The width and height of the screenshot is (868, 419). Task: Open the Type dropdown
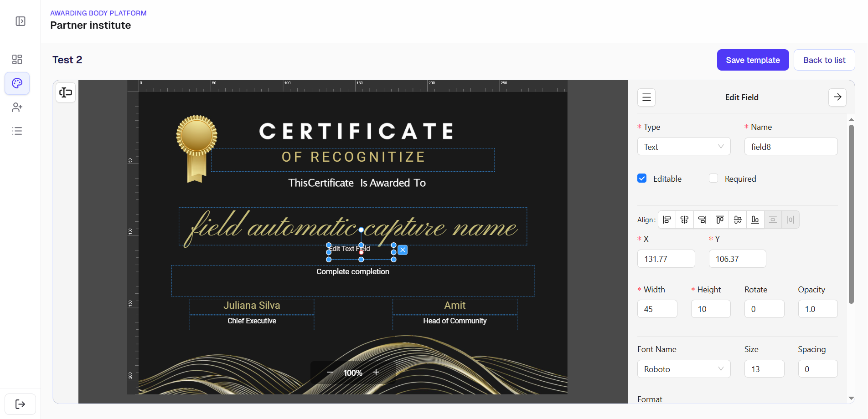pos(683,147)
